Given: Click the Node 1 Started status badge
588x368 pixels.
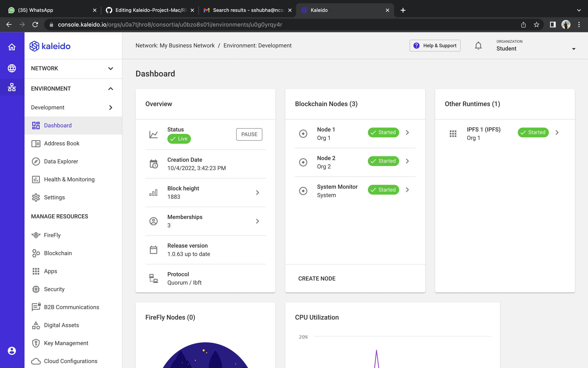Looking at the screenshot, I should 383,132.
